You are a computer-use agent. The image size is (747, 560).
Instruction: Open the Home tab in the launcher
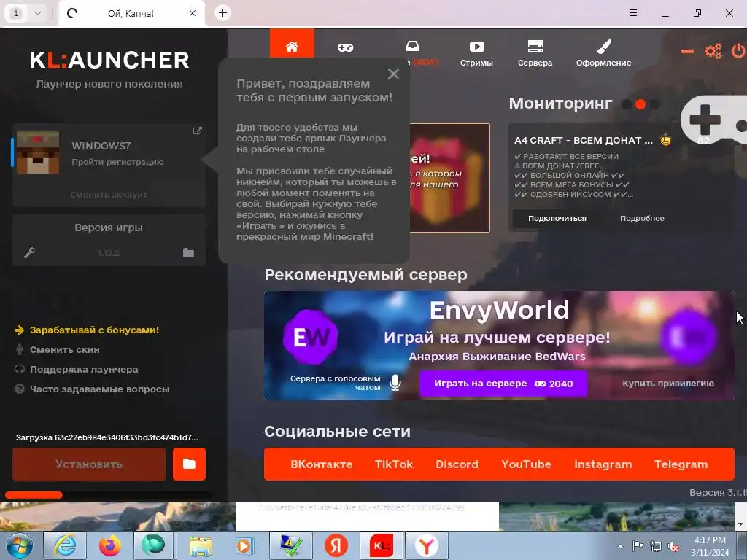[292, 43]
